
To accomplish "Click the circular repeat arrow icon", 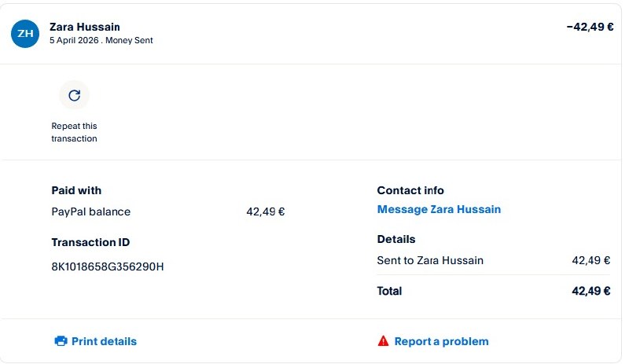I will pyautogui.click(x=74, y=96).
